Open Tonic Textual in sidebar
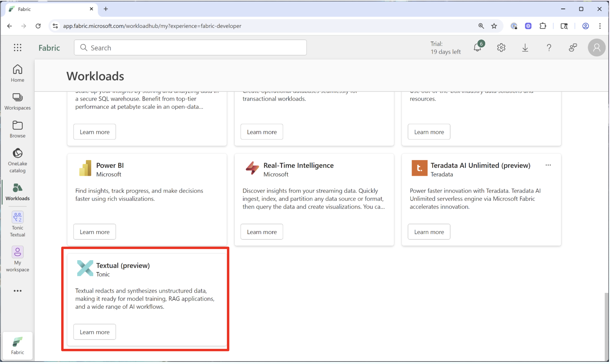The width and height of the screenshot is (610, 364). pos(17,224)
